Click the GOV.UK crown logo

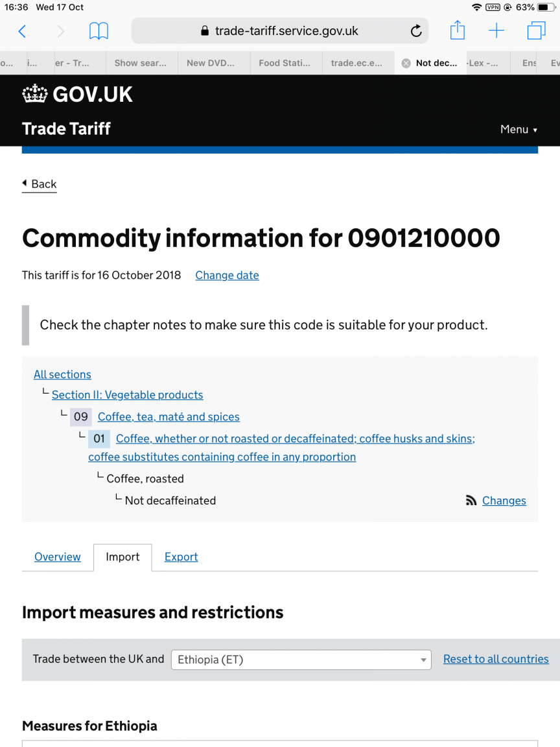[x=35, y=94]
